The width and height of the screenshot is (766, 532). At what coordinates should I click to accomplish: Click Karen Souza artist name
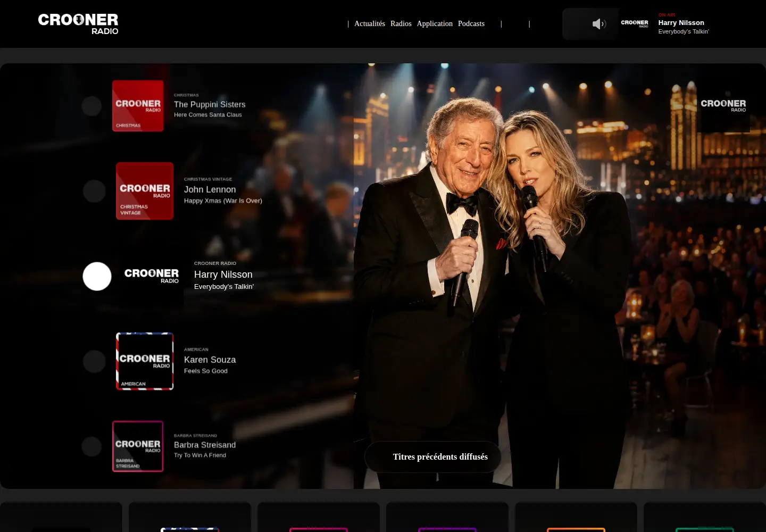[x=210, y=360]
